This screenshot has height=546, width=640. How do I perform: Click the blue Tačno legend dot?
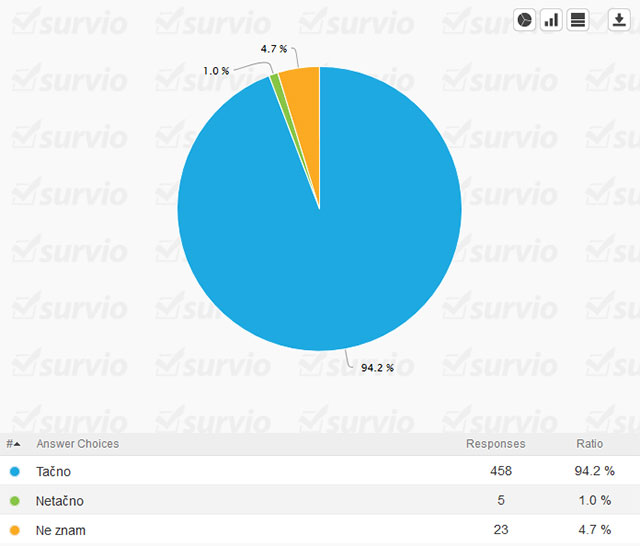14,471
